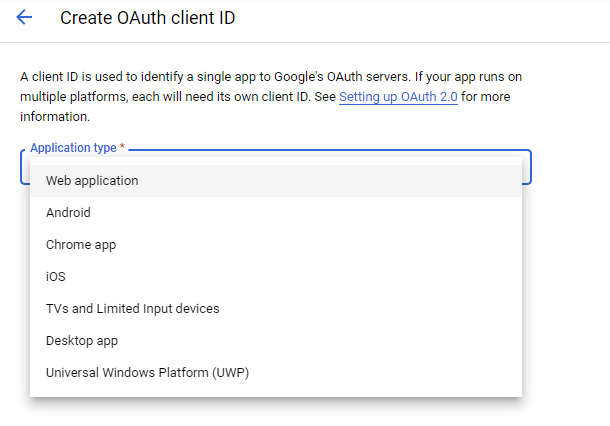Go back using the blue arrow icon
The height and width of the screenshot is (426, 610).
pyautogui.click(x=24, y=18)
